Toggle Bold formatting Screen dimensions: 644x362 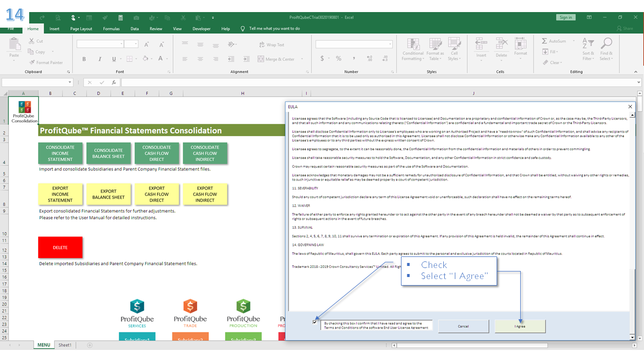click(84, 59)
